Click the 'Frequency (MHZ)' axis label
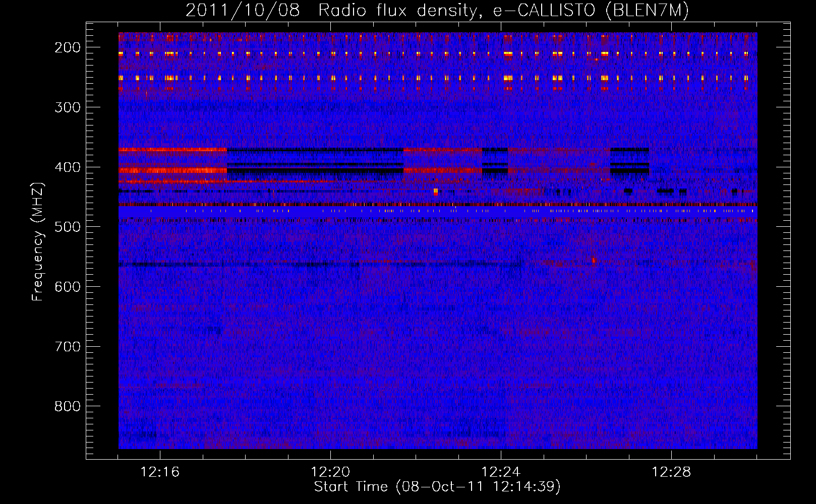816x504 pixels. coord(38,242)
